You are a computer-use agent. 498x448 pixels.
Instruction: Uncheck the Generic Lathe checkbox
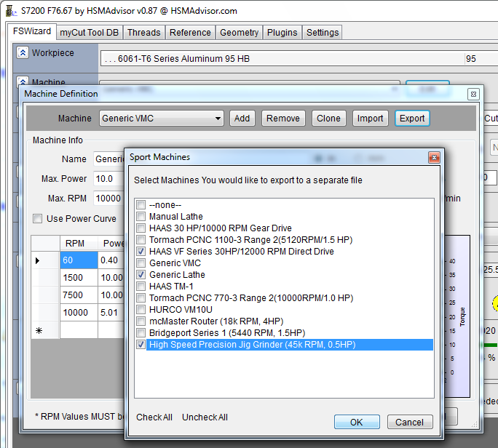pyautogui.click(x=141, y=275)
